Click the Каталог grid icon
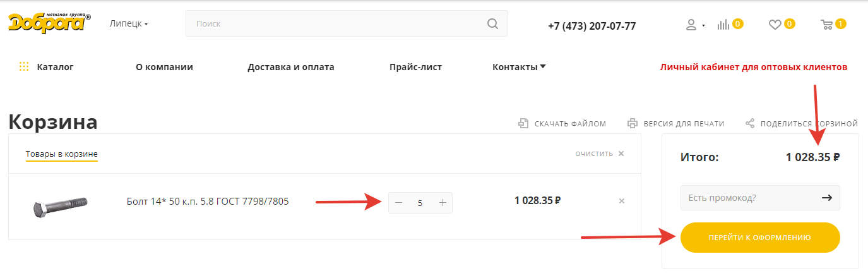The height and width of the screenshot is (278, 868). [x=25, y=67]
